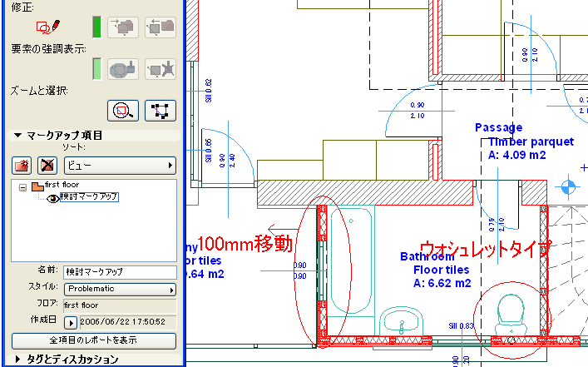Click the bathroom Floor tiles label

(x=442, y=270)
